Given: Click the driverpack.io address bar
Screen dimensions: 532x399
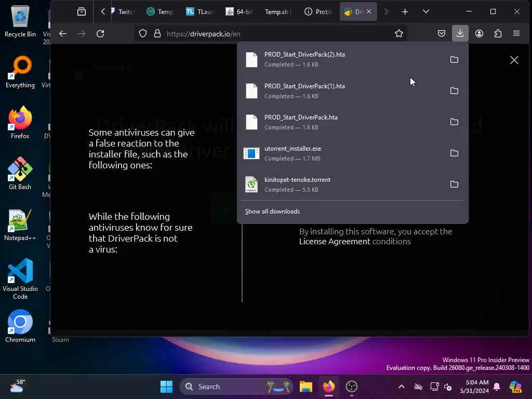Looking at the screenshot, I should pos(271,34).
